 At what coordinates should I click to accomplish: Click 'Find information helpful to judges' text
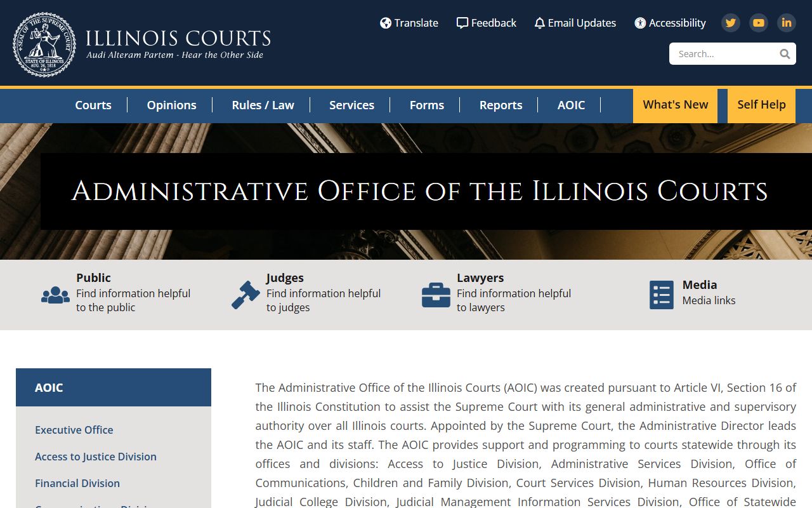324,300
